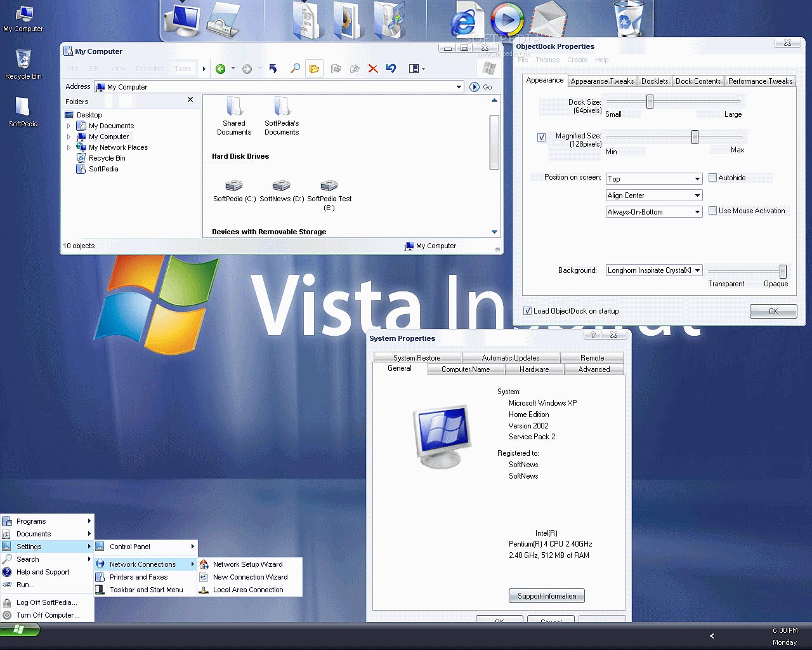Screen dimensions: 812x650
Task: Check Use Mouse Activation option
Action: pos(712,211)
